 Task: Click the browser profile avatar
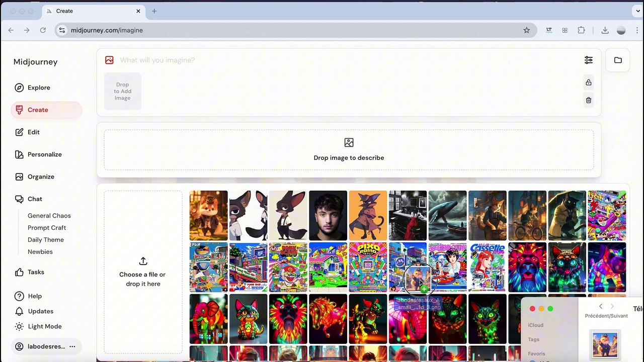point(621,30)
